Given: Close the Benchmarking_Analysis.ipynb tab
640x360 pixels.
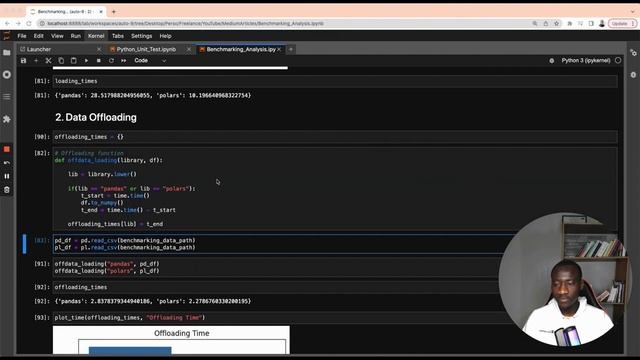Looking at the screenshot, I should click(x=279, y=49).
